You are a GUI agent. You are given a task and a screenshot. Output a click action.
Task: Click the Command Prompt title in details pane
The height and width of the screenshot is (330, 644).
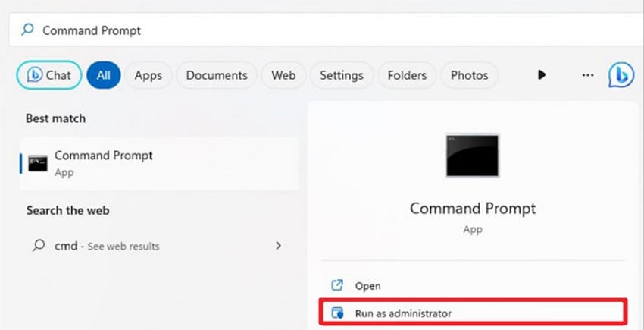coord(473,208)
